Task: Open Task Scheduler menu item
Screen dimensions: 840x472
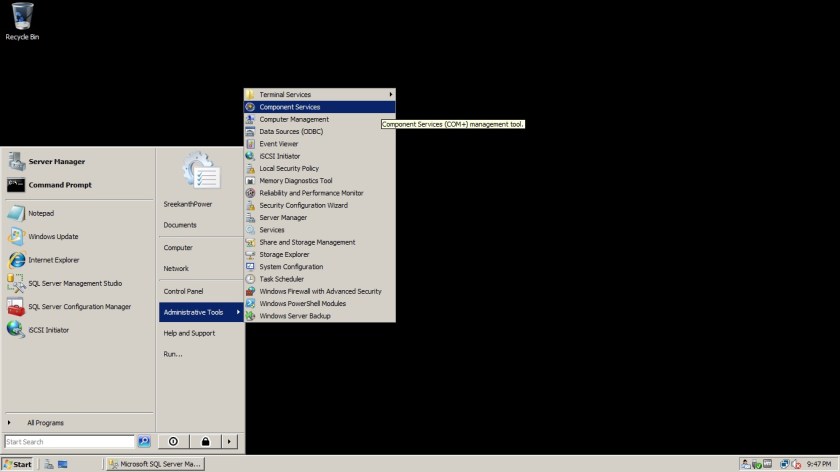Action: [x=280, y=279]
